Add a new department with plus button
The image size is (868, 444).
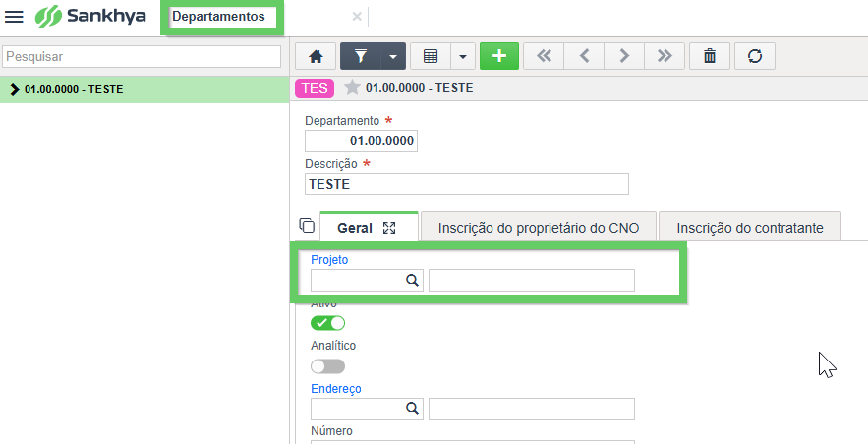click(499, 56)
